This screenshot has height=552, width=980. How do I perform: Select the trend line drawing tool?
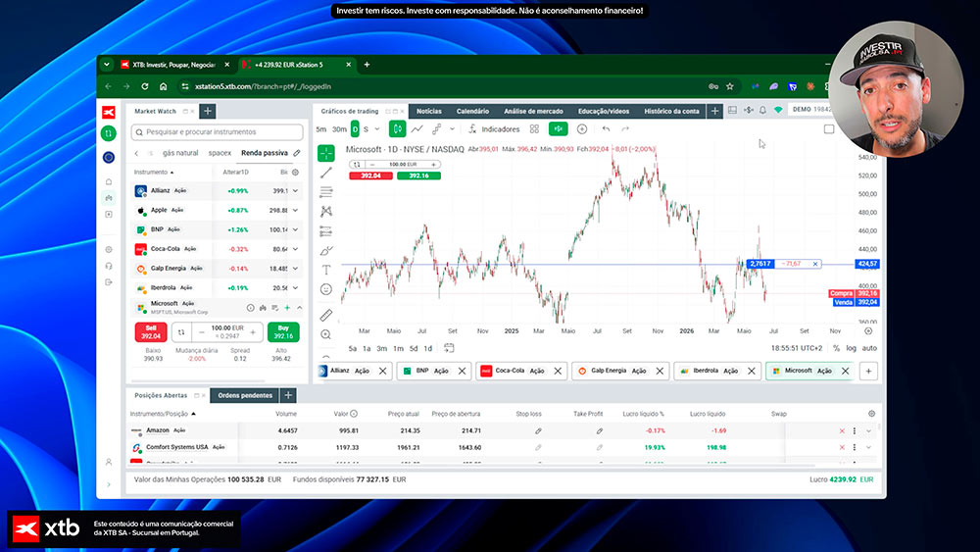tap(326, 173)
